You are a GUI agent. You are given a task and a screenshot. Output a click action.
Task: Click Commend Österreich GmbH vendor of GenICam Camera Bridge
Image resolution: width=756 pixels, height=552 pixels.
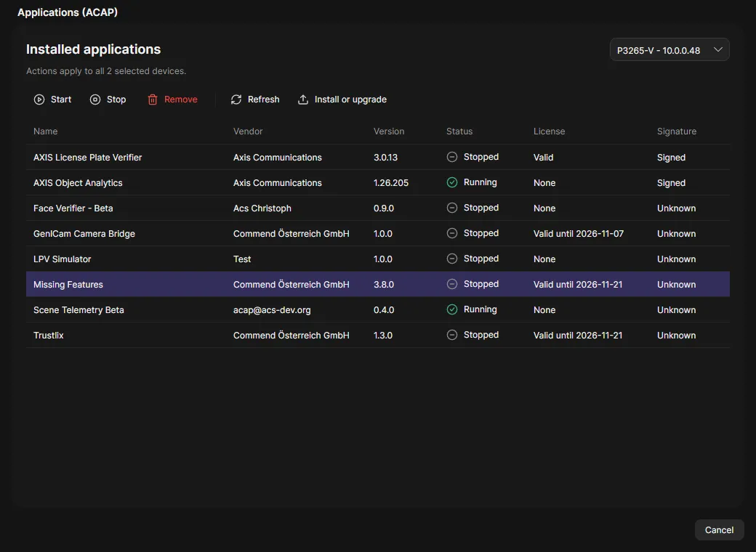[x=291, y=234]
